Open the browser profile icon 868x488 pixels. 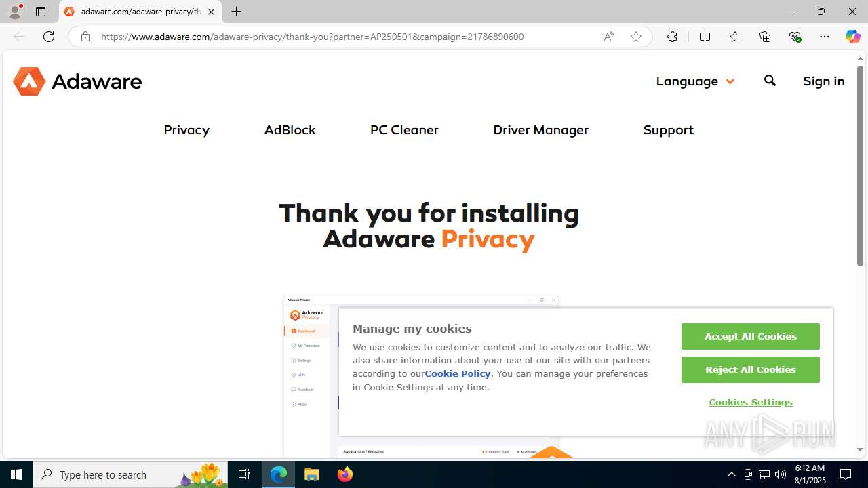pyautogui.click(x=15, y=12)
